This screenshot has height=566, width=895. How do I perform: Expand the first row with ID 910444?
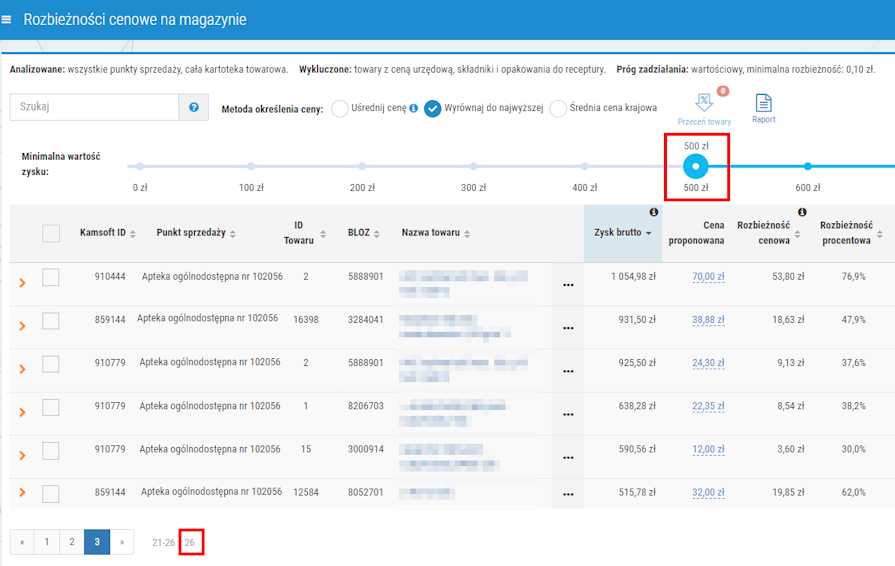tap(22, 284)
